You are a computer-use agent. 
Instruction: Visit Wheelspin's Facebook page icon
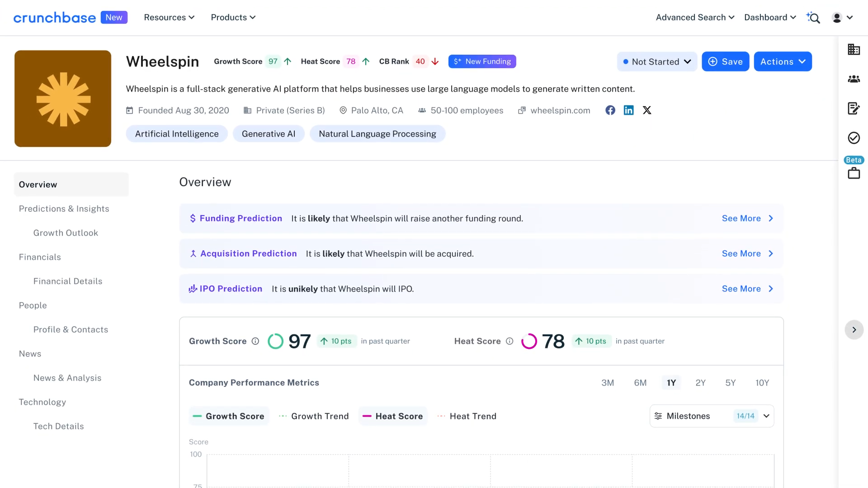(610, 110)
